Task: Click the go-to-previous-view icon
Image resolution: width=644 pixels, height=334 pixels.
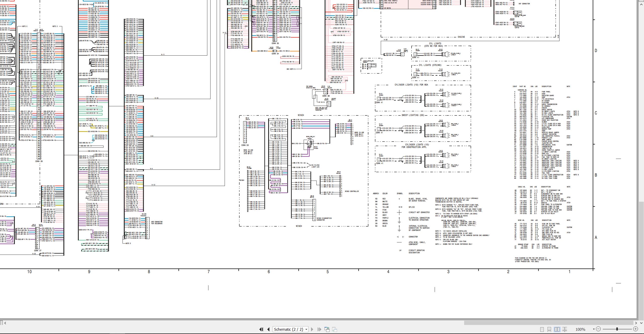Action: 327,329
